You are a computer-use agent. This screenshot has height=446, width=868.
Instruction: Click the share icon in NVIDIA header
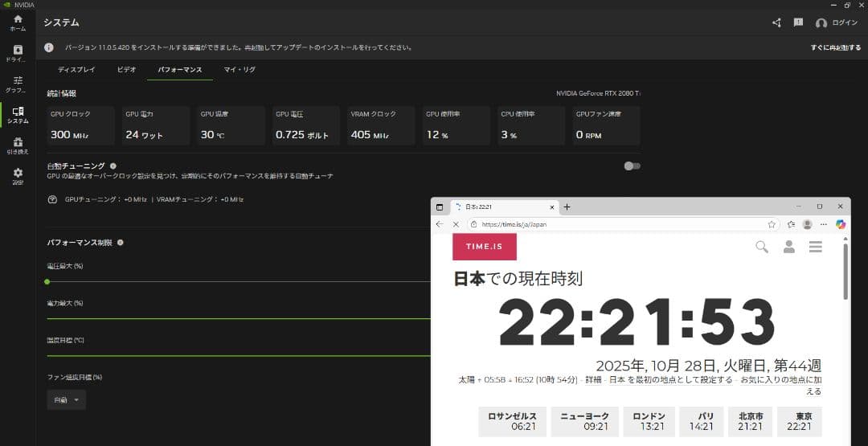coord(776,23)
